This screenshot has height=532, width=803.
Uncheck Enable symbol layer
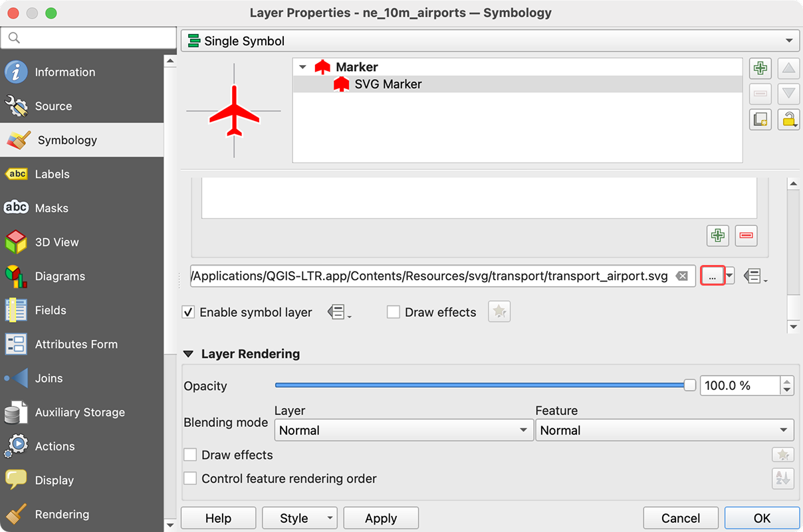pyautogui.click(x=188, y=312)
